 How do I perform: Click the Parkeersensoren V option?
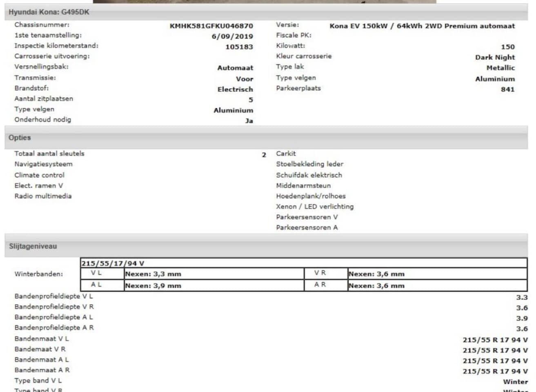(307, 217)
